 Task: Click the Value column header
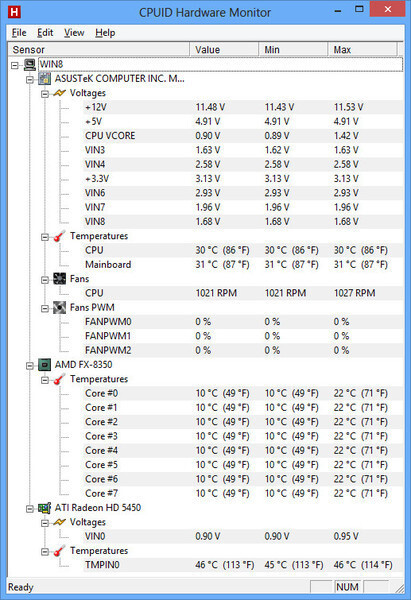coord(224,50)
